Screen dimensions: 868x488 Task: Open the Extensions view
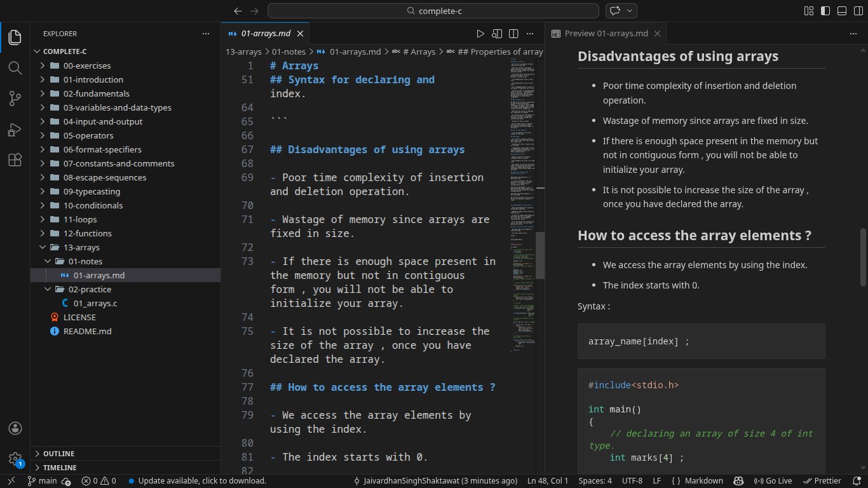15,161
